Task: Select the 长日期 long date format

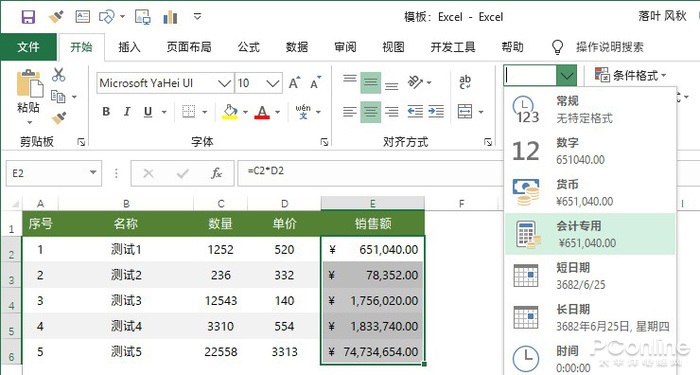Action: (590, 317)
